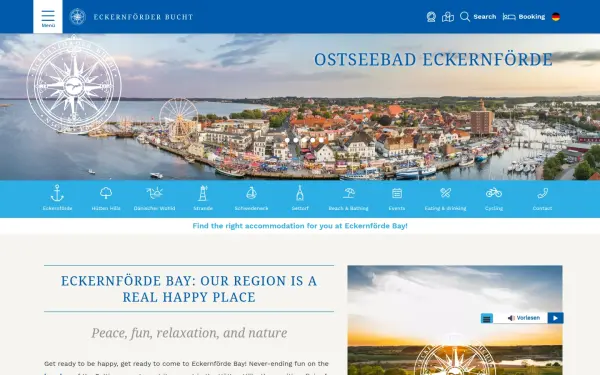Select the Eckernförde anchor icon
The height and width of the screenshot is (375, 600).
point(57,193)
